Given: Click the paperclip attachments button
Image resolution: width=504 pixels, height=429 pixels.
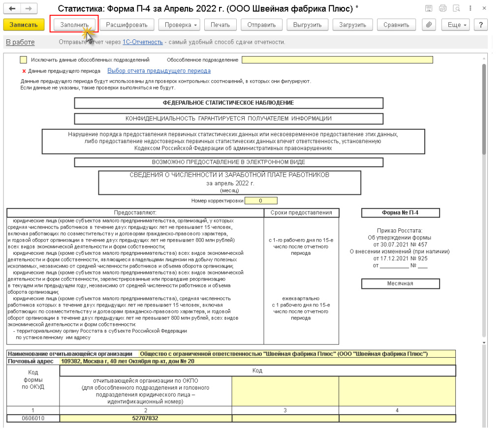Looking at the screenshot, I should click(429, 25).
